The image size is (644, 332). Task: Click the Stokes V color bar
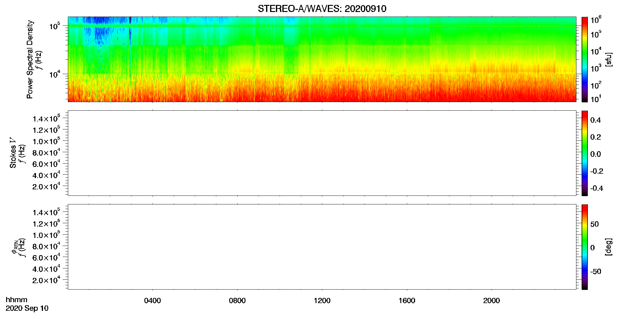[x=585, y=153]
